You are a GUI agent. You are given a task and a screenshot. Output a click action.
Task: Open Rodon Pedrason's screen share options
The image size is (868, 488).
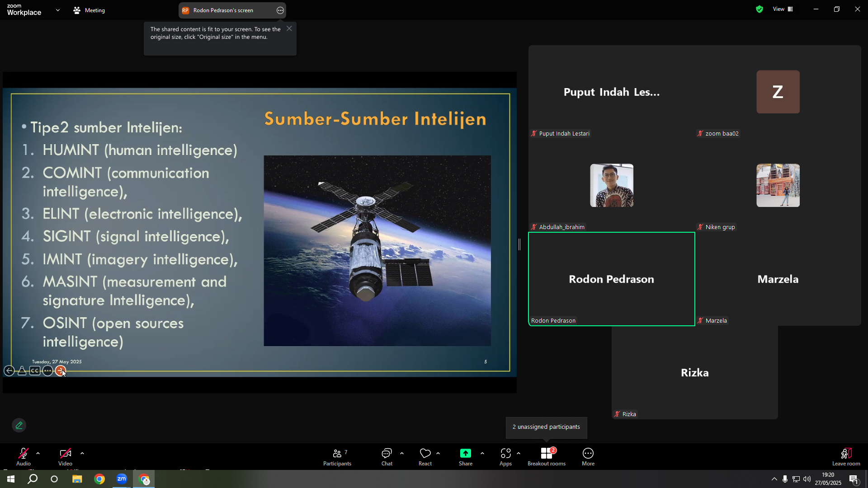(280, 10)
